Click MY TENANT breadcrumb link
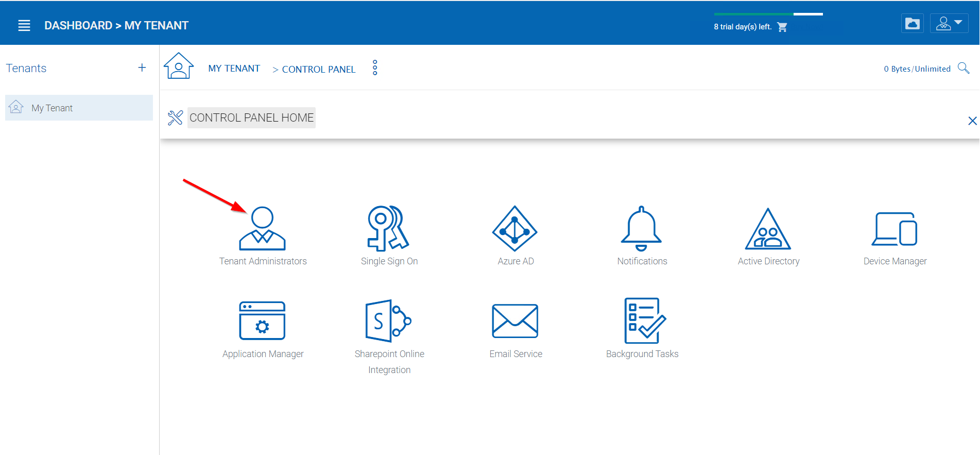The width and height of the screenshot is (980, 455). (x=234, y=69)
